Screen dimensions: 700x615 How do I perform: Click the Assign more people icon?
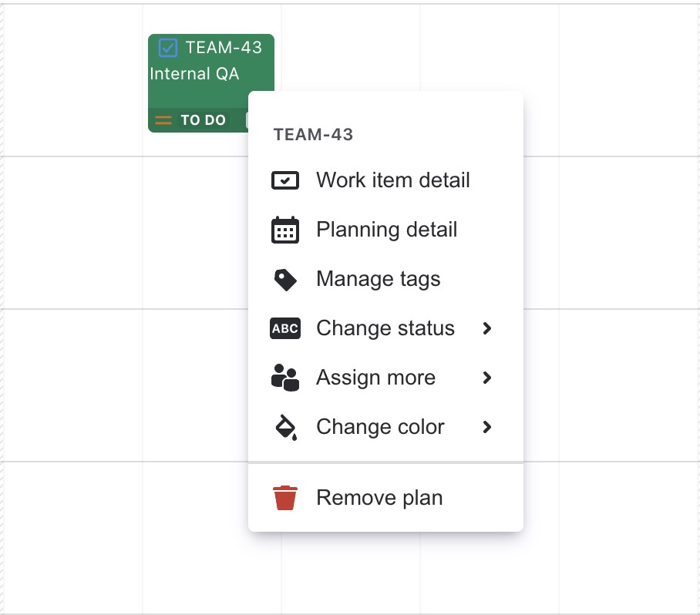(285, 378)
